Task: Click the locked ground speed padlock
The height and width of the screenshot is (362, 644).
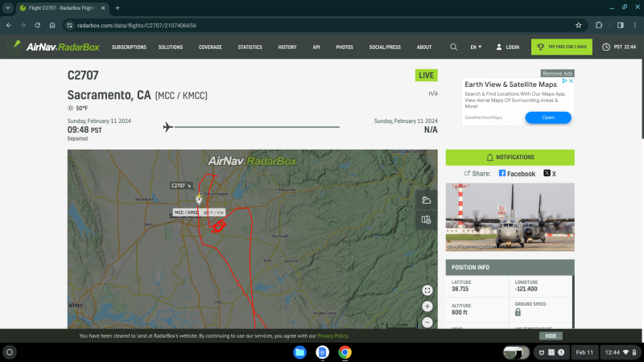Action: (x=517, y=311)
